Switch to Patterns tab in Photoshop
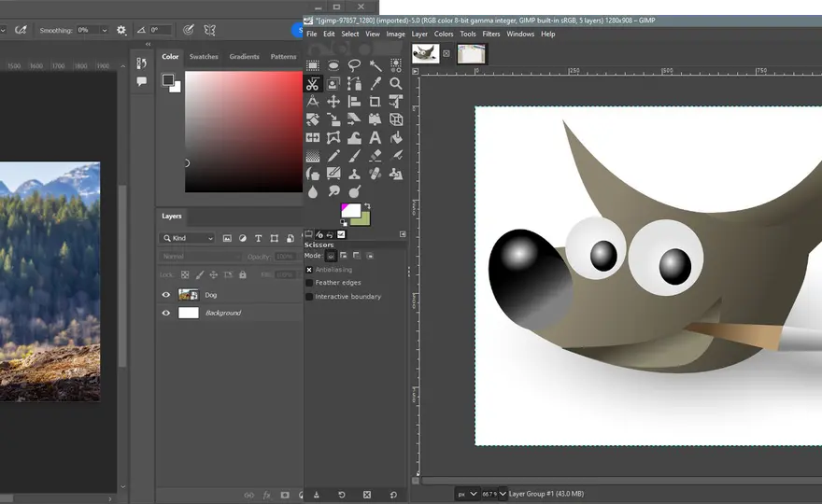 (x=284, y=57)
